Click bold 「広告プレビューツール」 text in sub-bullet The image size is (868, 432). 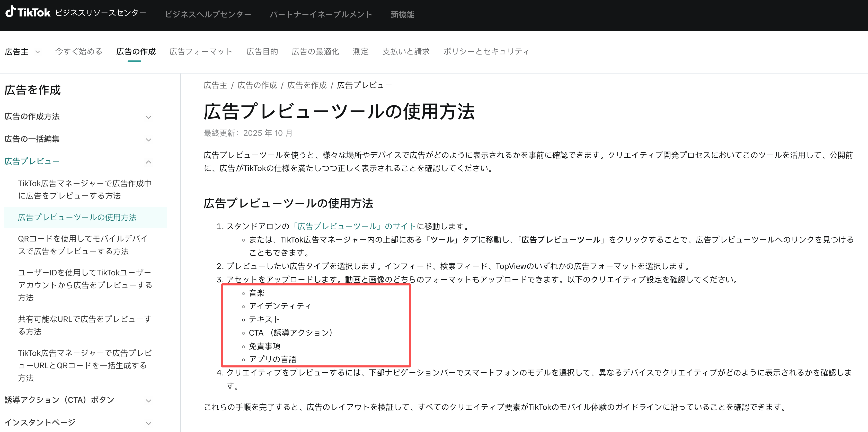561,240
